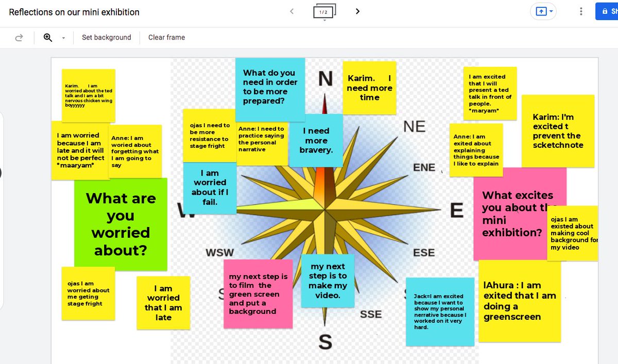Select 'ojas I am existed about making cool background' note
This screenshot has width=618, height=364.
[573, 233]
